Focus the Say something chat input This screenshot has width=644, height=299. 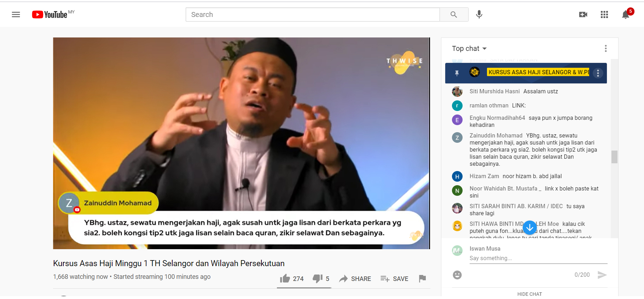(538, 258)
